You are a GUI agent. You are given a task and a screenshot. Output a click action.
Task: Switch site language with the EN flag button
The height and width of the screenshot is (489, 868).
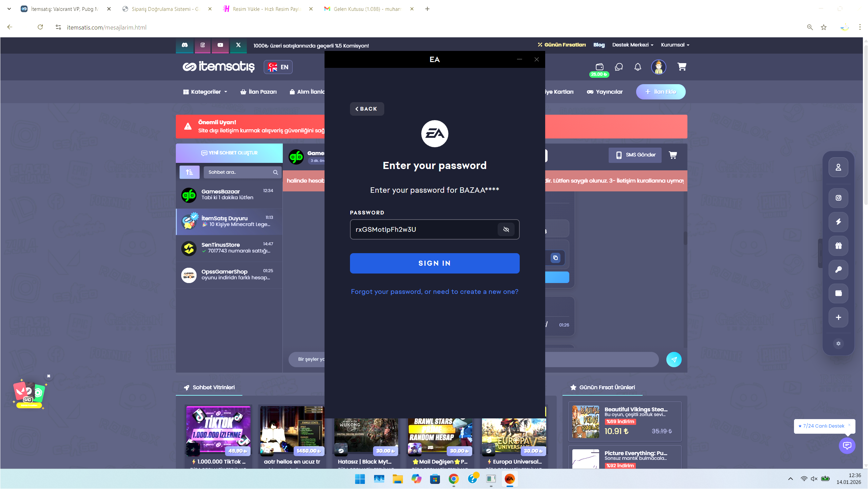[x=278, y=67]
